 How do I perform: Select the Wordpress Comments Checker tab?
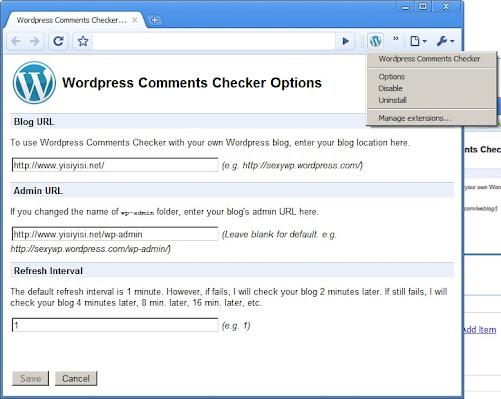(75, 20)
